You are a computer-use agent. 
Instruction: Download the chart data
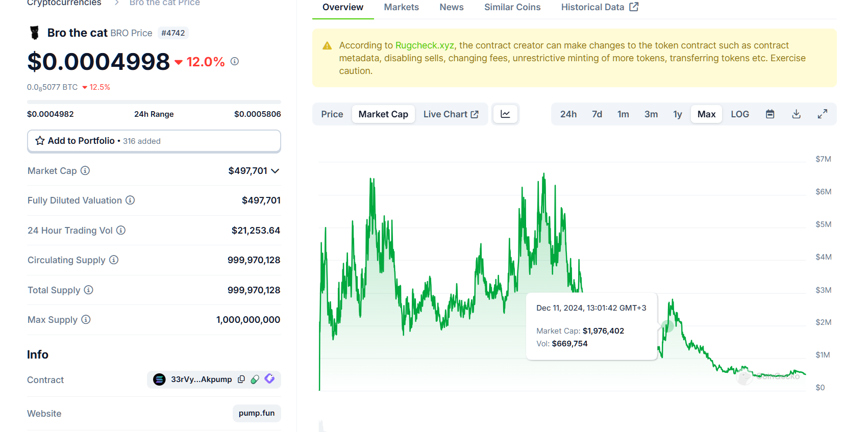click(796, 114)
